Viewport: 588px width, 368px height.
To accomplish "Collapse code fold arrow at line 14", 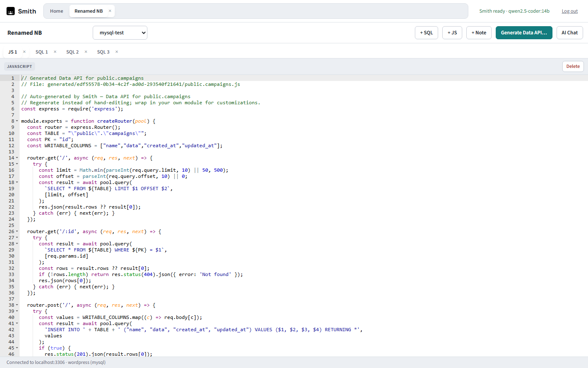I will (x=17, y=158).
